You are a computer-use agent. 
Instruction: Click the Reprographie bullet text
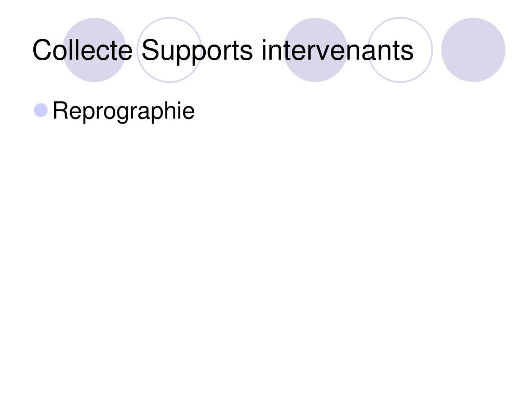pos(124,111)
